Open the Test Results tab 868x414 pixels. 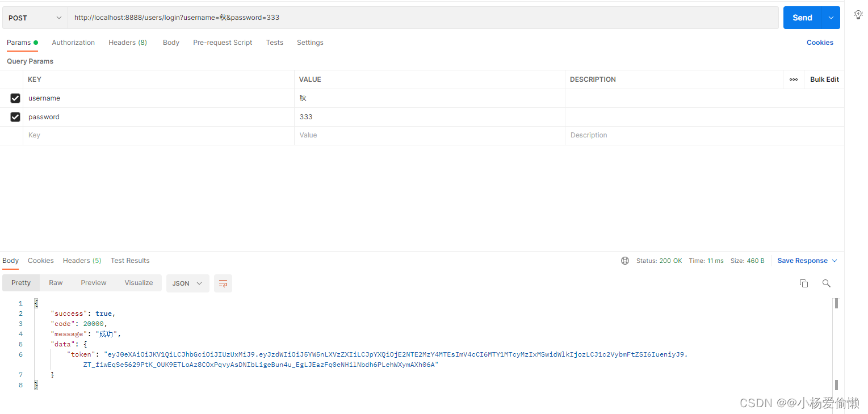pyautogui.click(x=130, y=260)
